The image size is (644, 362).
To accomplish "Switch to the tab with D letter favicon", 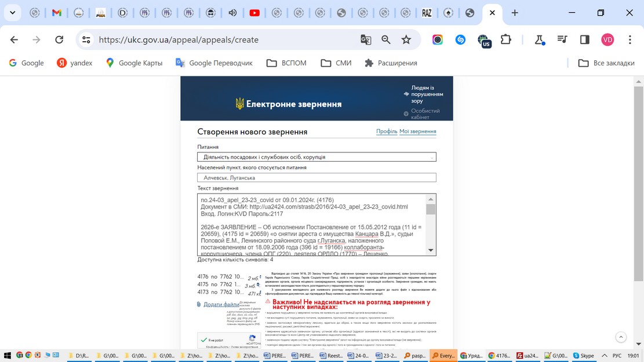I will (x=122, y=13).
